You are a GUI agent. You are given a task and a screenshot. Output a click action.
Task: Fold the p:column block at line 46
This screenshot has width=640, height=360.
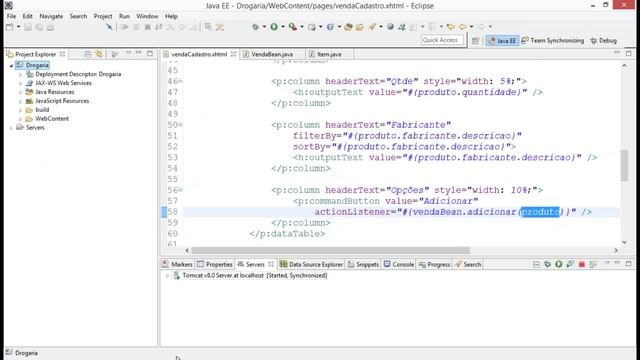pyautogui.click(x=180, y=81)
